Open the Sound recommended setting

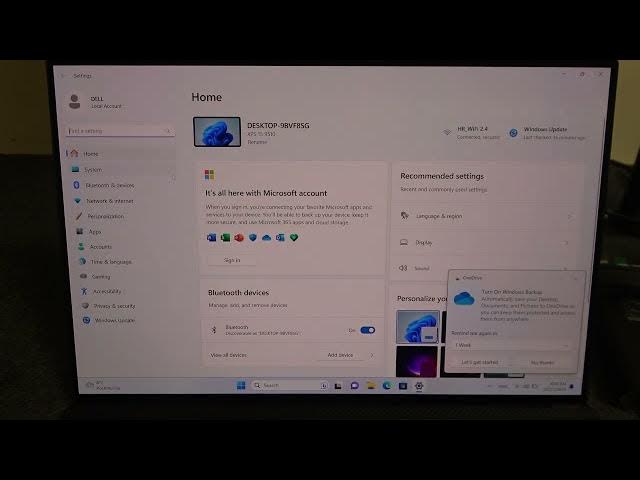click(420, 268)
